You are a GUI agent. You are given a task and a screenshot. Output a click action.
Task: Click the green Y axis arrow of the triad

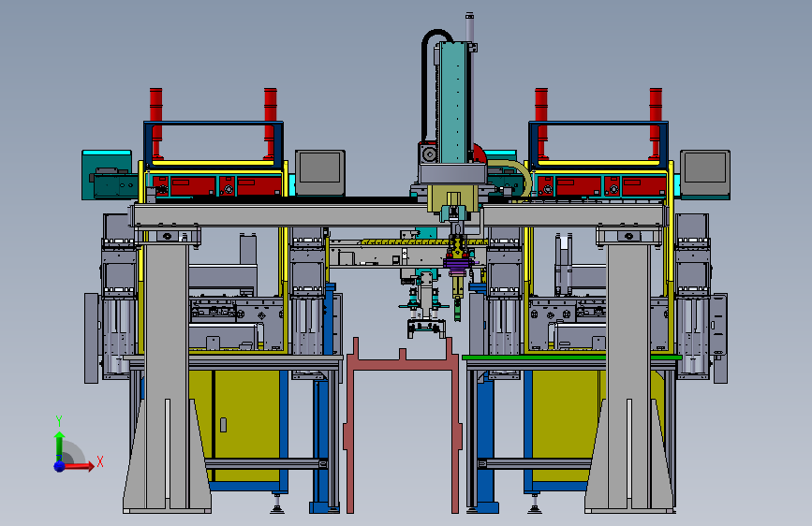[60, 446]
